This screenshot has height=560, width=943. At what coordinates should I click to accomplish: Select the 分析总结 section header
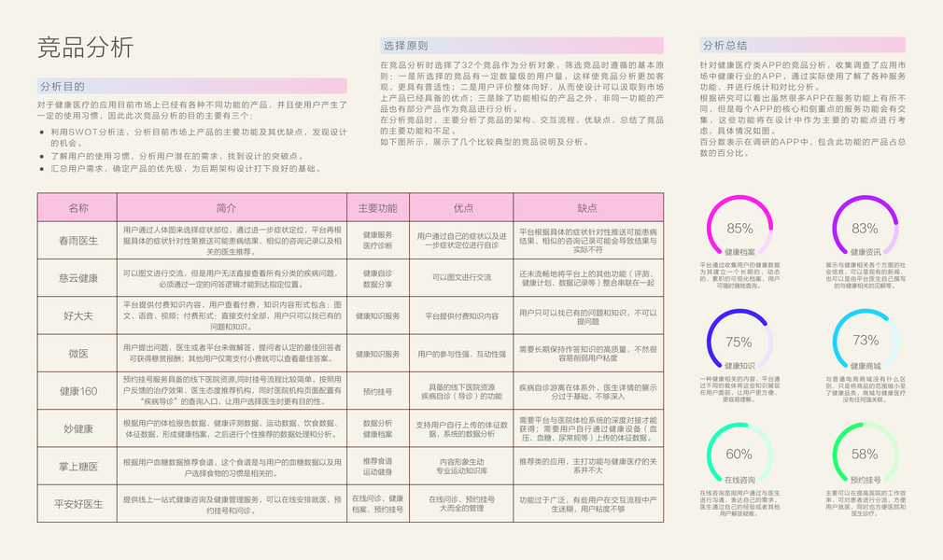click(802, 45)
